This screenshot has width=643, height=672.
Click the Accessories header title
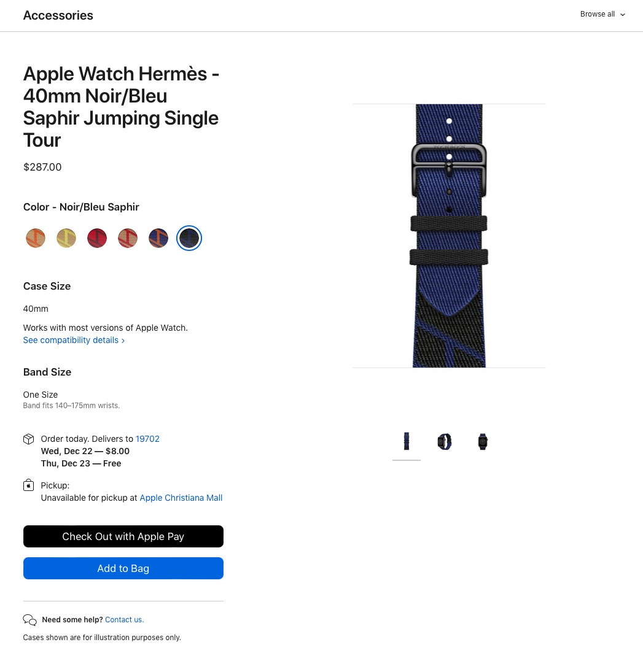click(58, 15)
